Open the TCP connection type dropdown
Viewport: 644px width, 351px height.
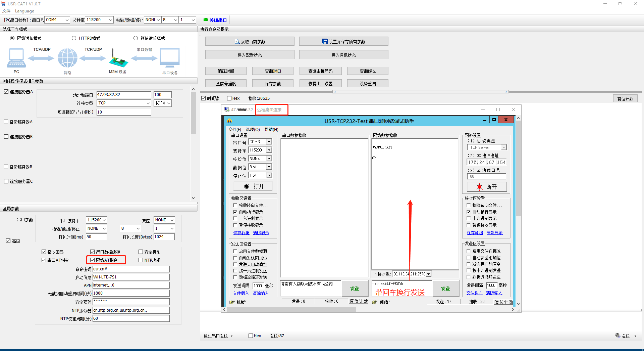point(124,103)
